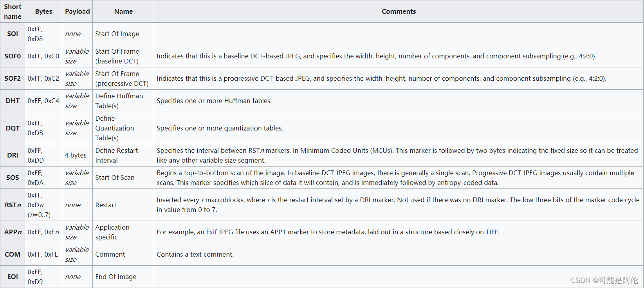Select the DQT short name cell
644x288 pixels.
click(13, 128)
